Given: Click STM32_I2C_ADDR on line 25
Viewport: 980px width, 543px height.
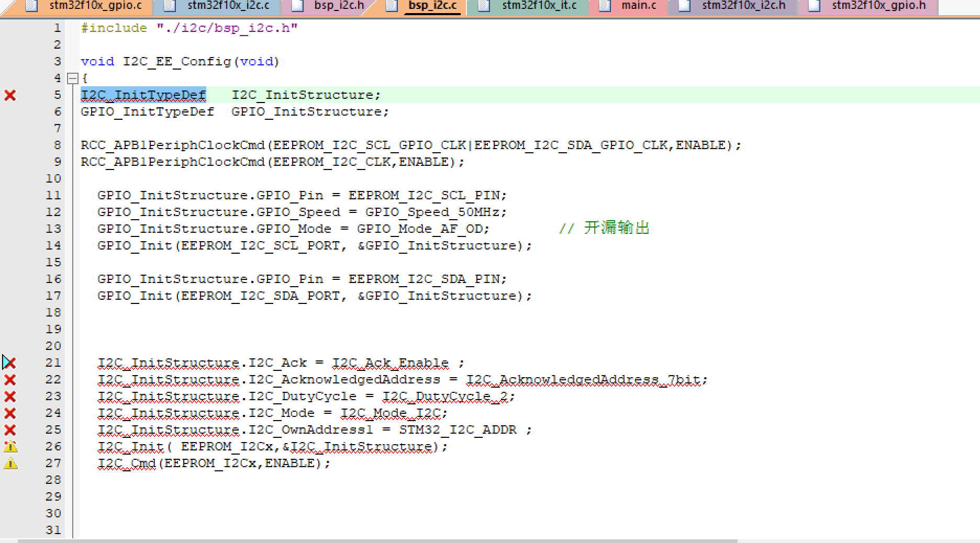Looking at the screenshot, I should (458, 429).
